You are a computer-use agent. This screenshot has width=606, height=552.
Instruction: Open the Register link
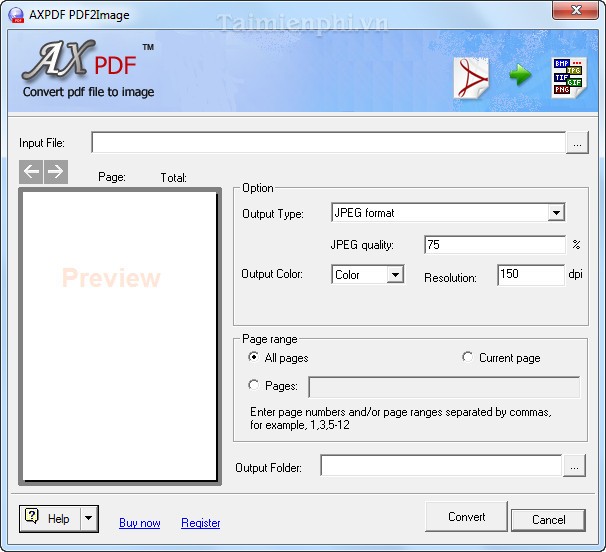(x=201, y=523)
